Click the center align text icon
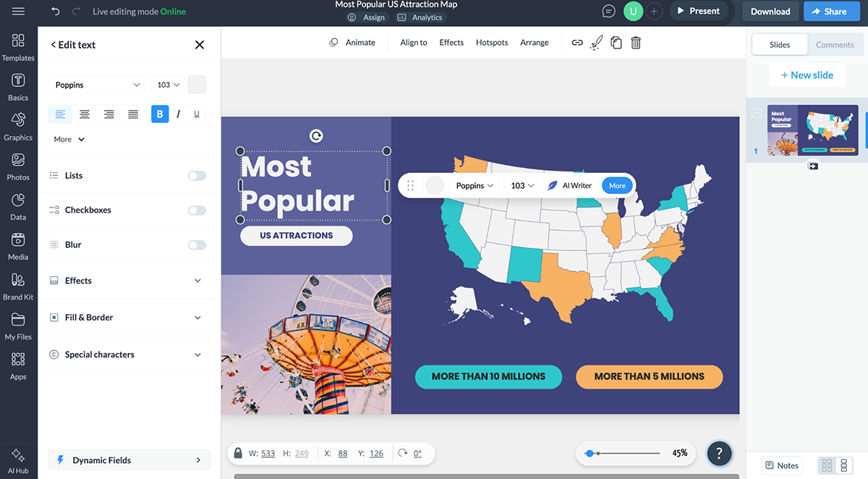 point(85,114)
